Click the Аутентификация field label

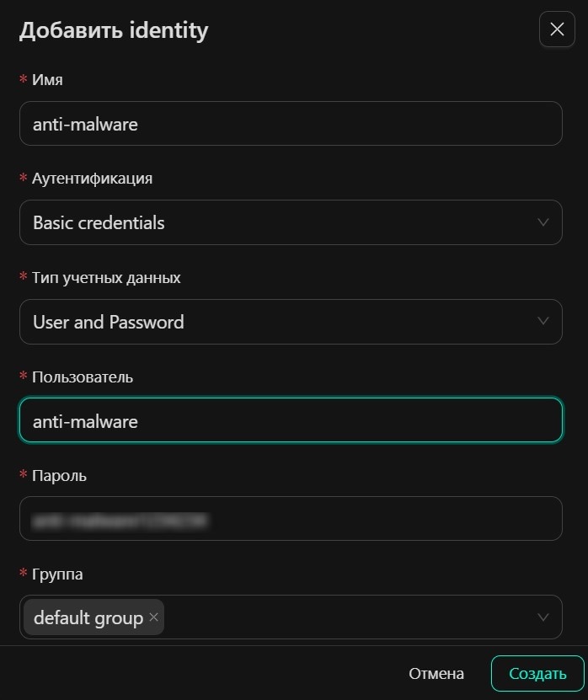pos(92,179)
